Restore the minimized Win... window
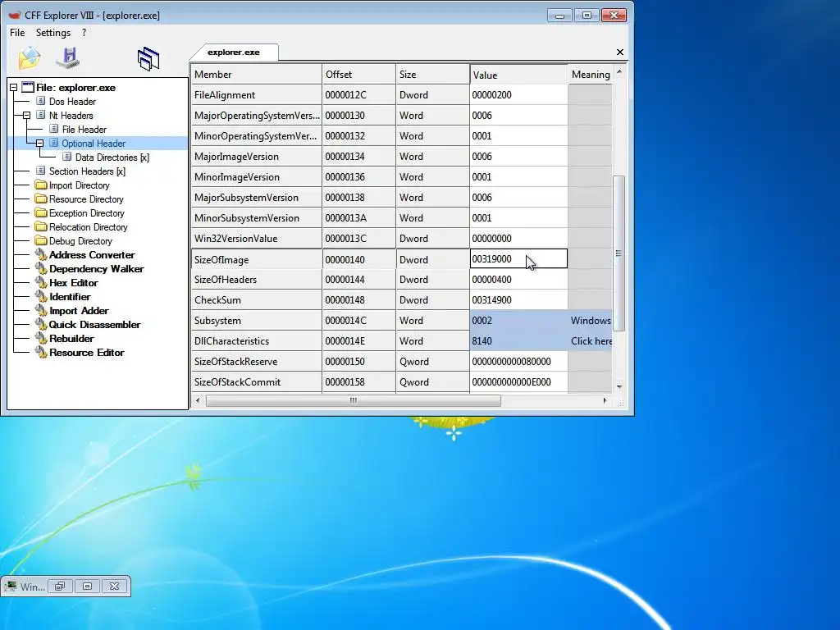Screen dimensions: 840x630 click(x=59, y=586)
